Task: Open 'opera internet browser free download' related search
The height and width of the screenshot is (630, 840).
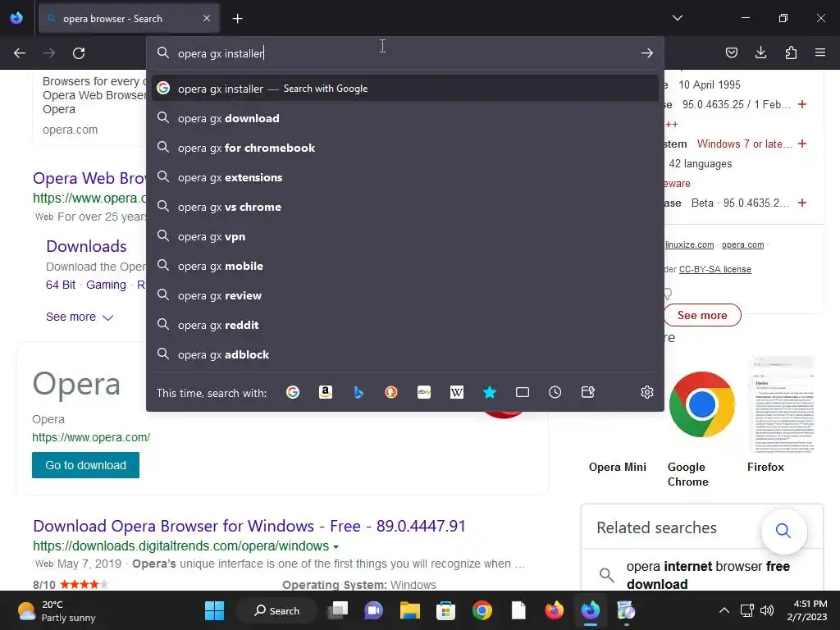Action: tap(708, 575)
